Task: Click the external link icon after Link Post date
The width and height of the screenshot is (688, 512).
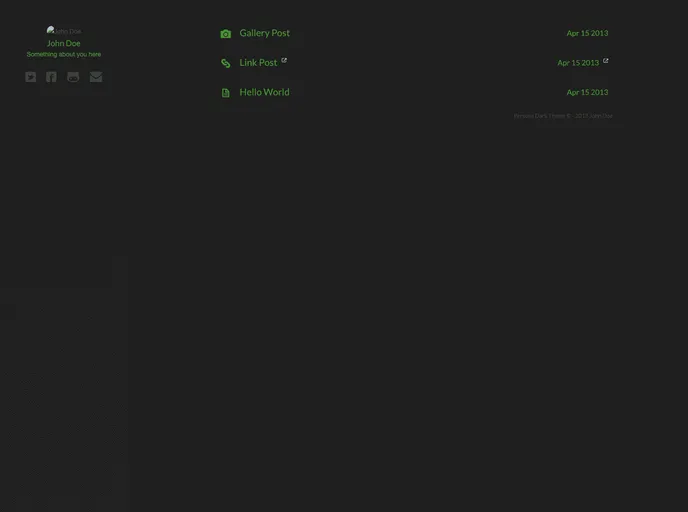Action: pos(606,61)
